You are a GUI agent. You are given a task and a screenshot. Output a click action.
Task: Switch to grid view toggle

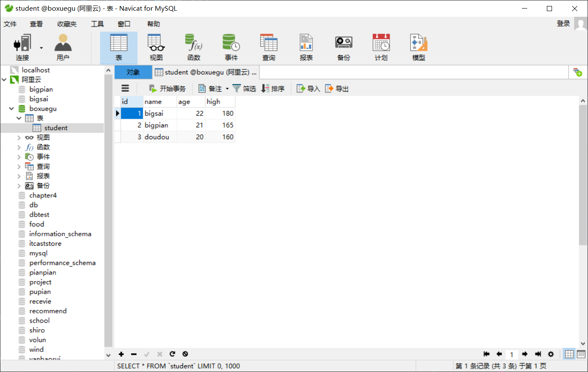[569, 354]
